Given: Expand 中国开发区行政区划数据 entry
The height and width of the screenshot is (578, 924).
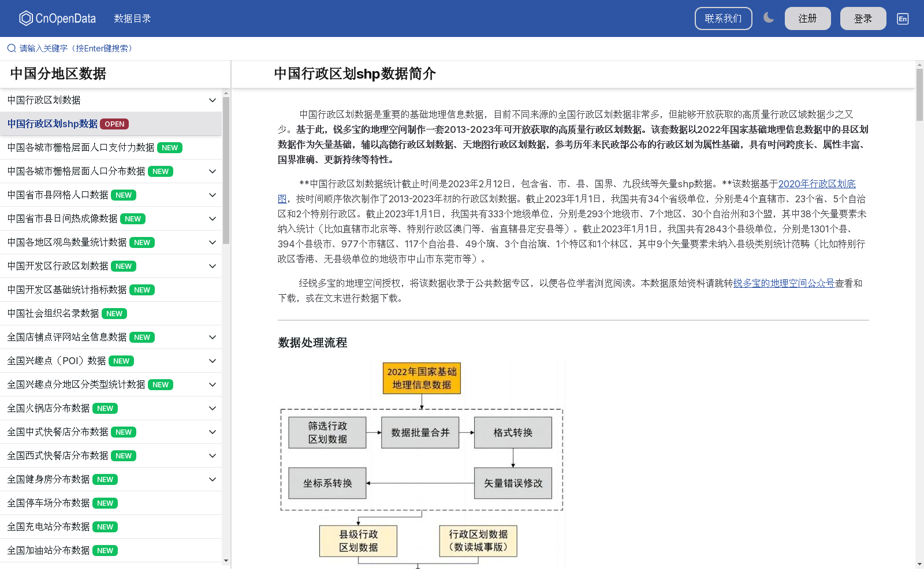Looking at the screenshot, I should coord(211,266).
